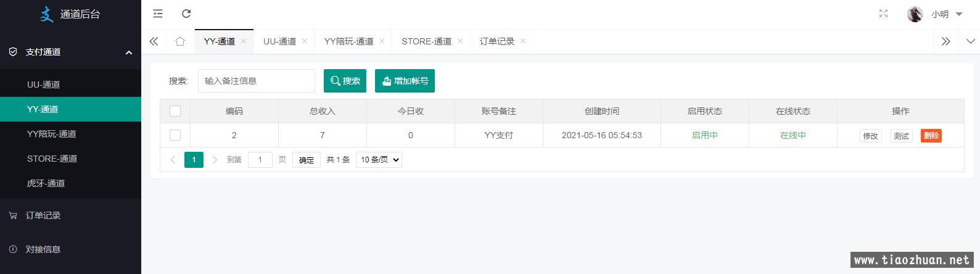Click the user avatar picture
Screen dimensions: 980x274
coord(915,14)
